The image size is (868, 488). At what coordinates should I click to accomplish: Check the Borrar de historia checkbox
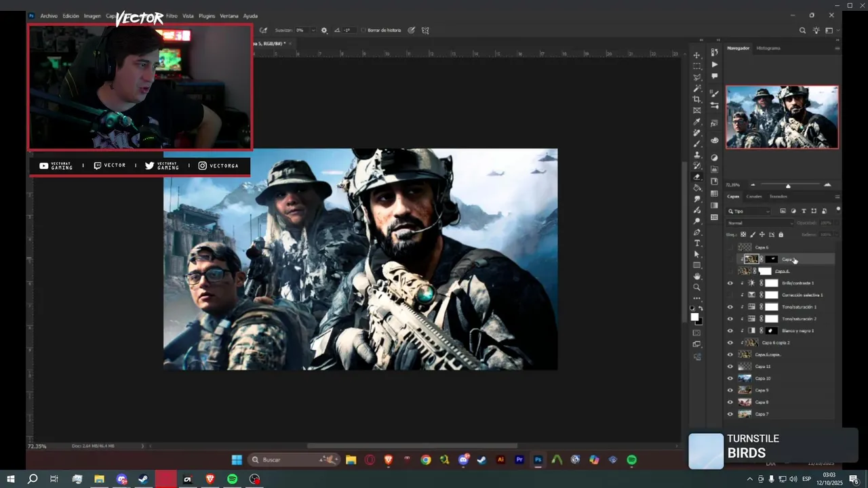coord(363,30)
